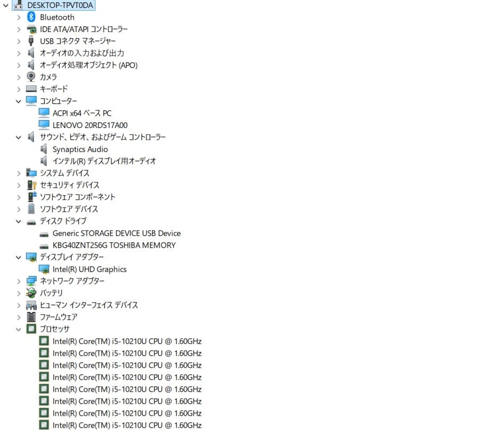Select Intel(R) UHD Graphics
Screen dimensions: 504x430
tap(90, 269)
